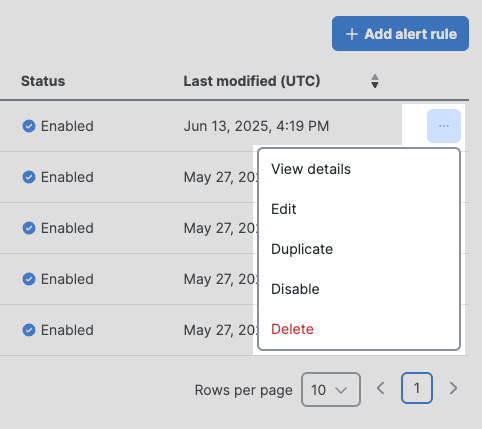Click the Enabled check icon in second row
Viewport: 482px width, 429px height.
tap(29, 177)
